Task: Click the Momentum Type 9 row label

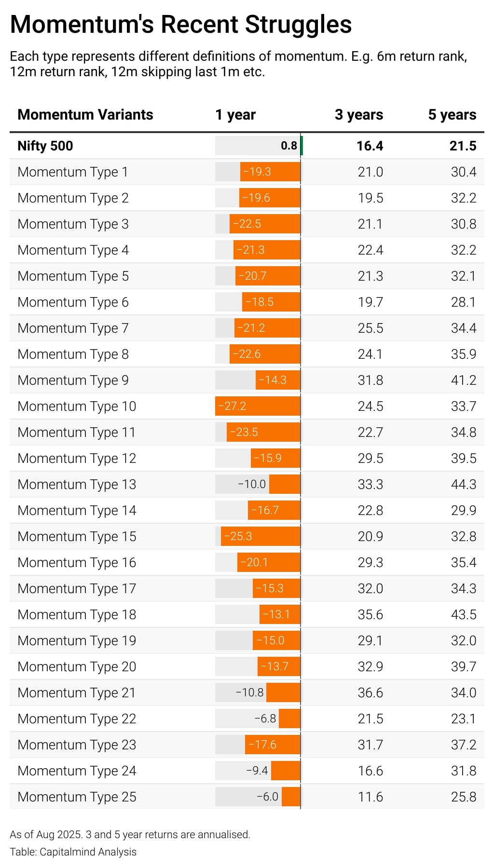Action: (x=73, y=380)
